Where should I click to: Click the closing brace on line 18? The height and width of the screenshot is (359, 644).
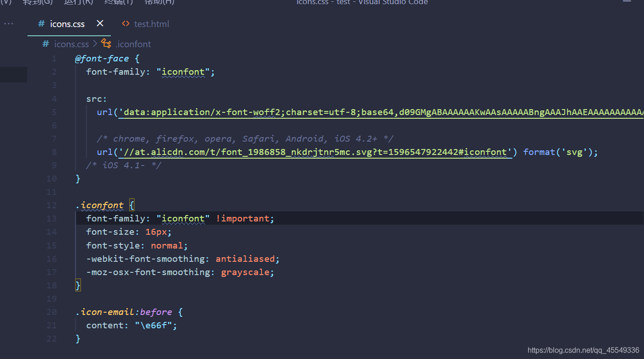78,285
